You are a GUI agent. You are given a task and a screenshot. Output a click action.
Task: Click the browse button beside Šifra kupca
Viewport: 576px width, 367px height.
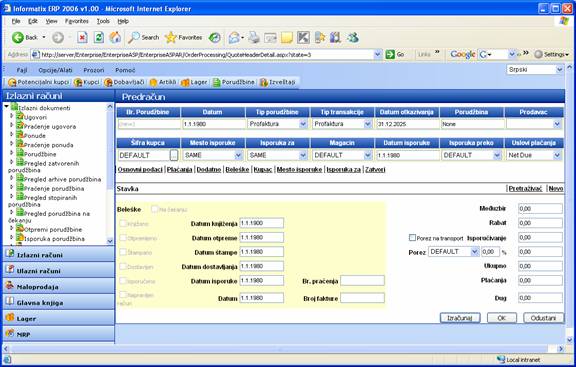pos(174,155)
